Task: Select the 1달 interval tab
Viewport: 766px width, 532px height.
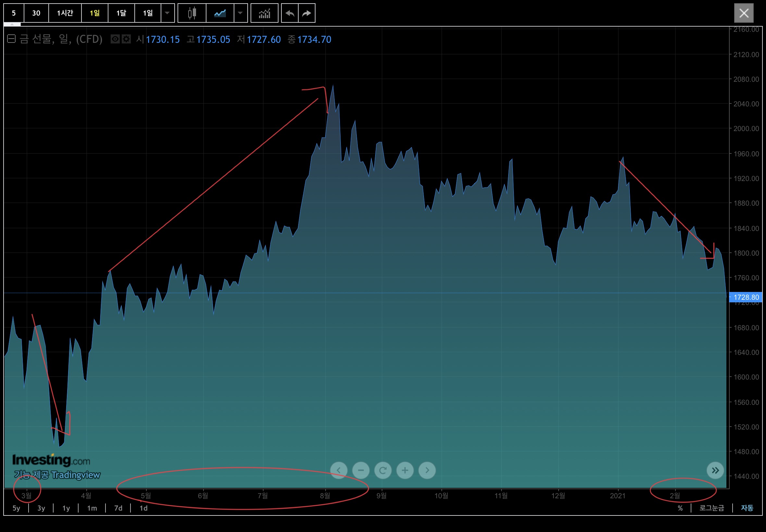Action: [x=121, y=13]
